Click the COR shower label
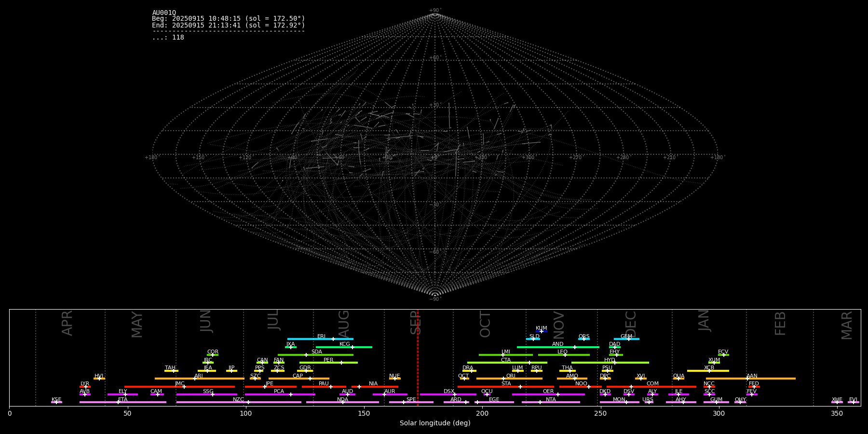The height and width of the screenshot is (434, 868). point(213,352)
